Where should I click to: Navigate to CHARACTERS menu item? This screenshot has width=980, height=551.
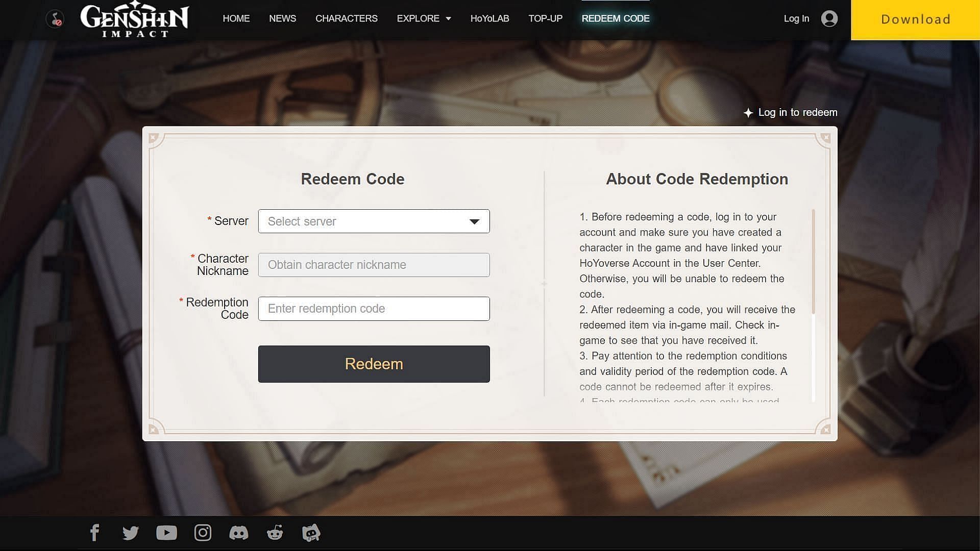[347, 18]
